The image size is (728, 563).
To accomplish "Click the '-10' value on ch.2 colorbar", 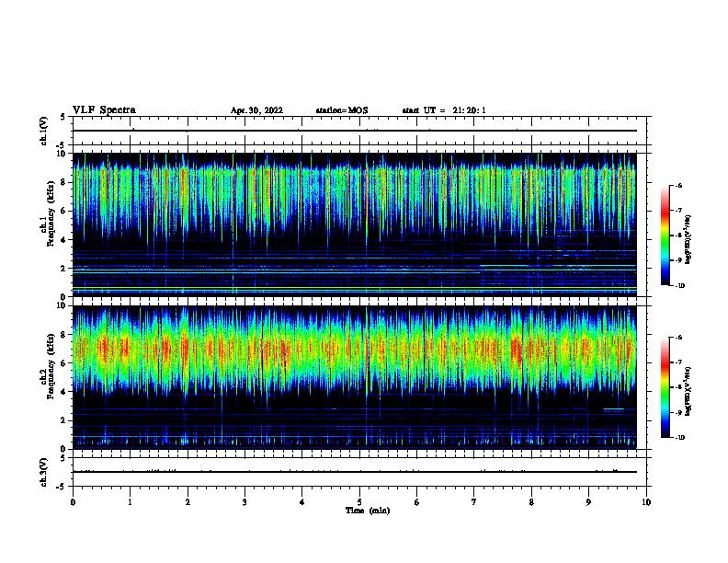I will click(x=679, y=438).
